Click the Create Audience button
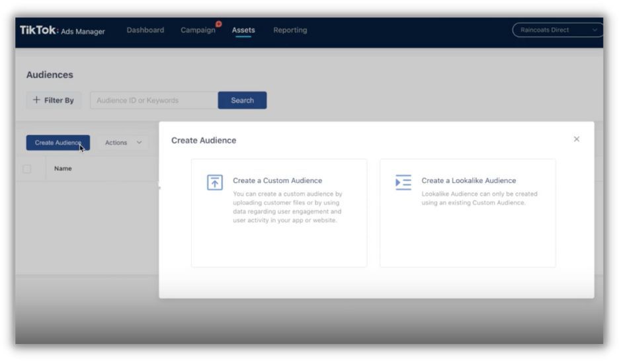 58,143
